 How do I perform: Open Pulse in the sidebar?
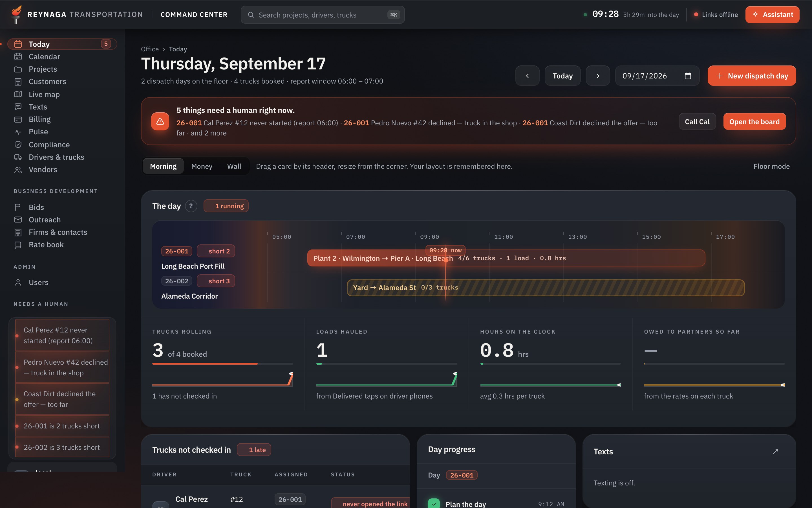(x=62, y=132)
